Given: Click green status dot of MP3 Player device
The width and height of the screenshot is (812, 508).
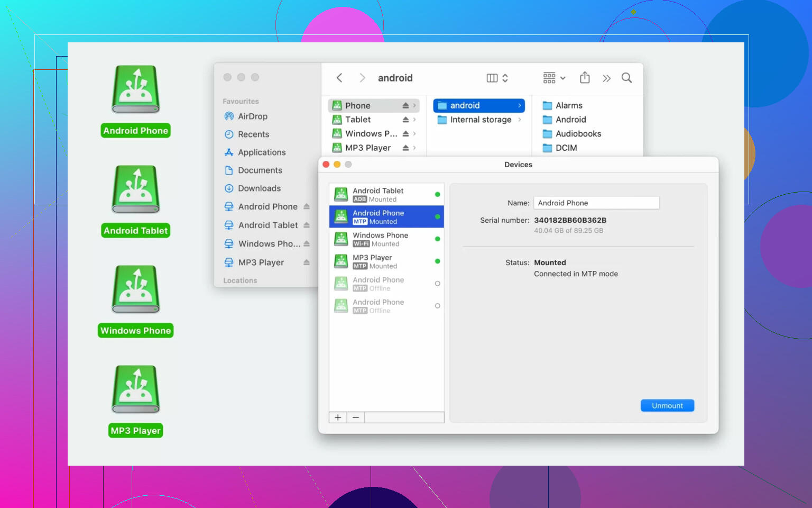Looking at the screenshot, I should pos(437,261).
